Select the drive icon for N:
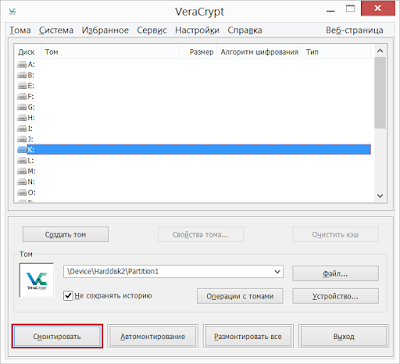400x364 pixels. point(22,182)
